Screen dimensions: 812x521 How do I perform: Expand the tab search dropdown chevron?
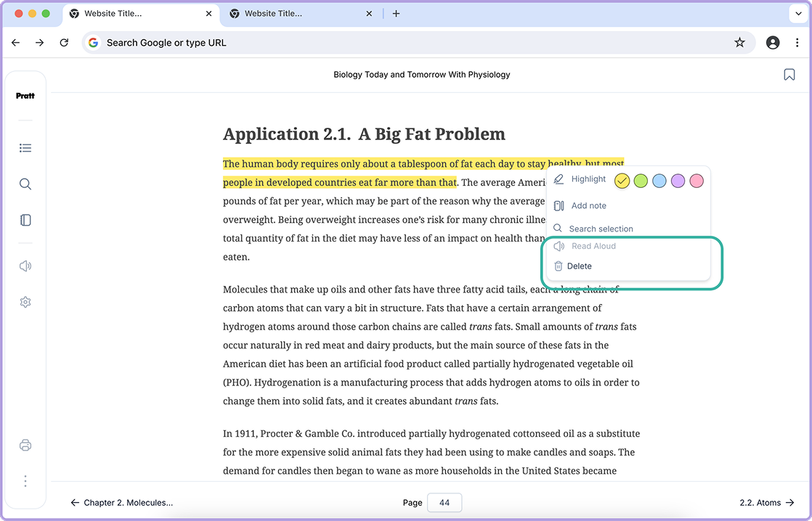(x=798, y=14)
